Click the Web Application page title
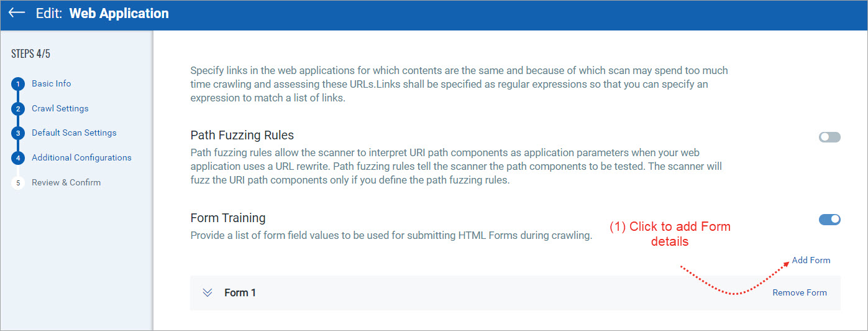This screenshot has height=331, width=868. [119, 13]
